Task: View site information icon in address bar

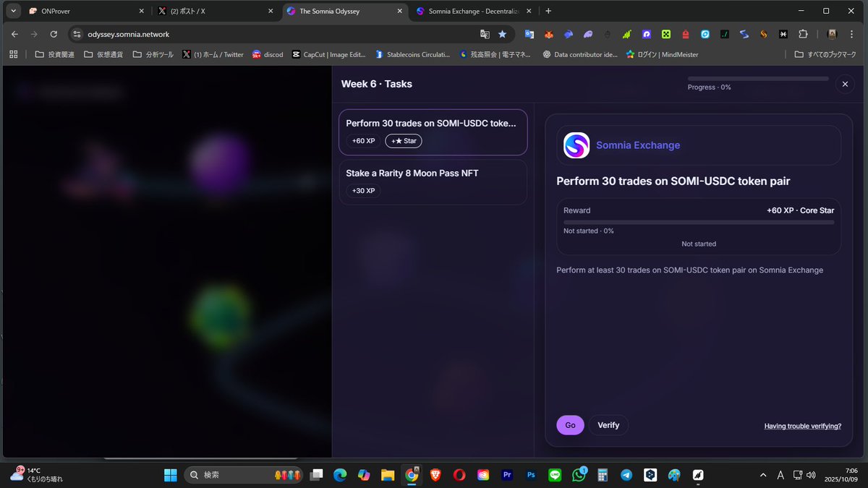Action: 78,34
